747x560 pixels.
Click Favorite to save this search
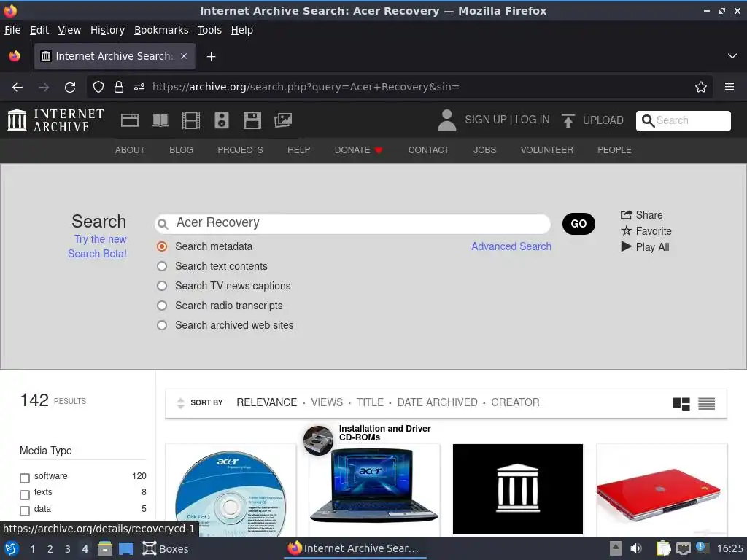click(646, 231)
